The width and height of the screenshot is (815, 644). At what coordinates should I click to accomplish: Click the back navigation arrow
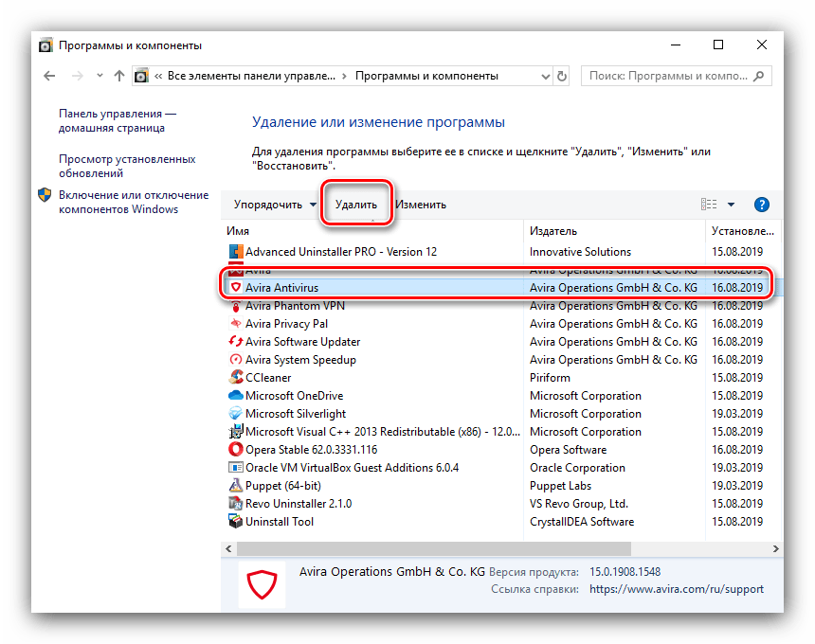49,76
